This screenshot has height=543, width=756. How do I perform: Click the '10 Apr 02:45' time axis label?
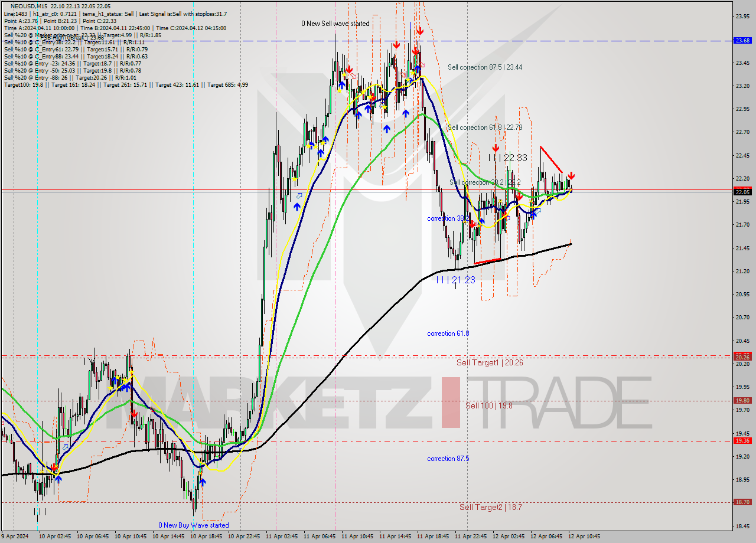click(x=54, y=537)
